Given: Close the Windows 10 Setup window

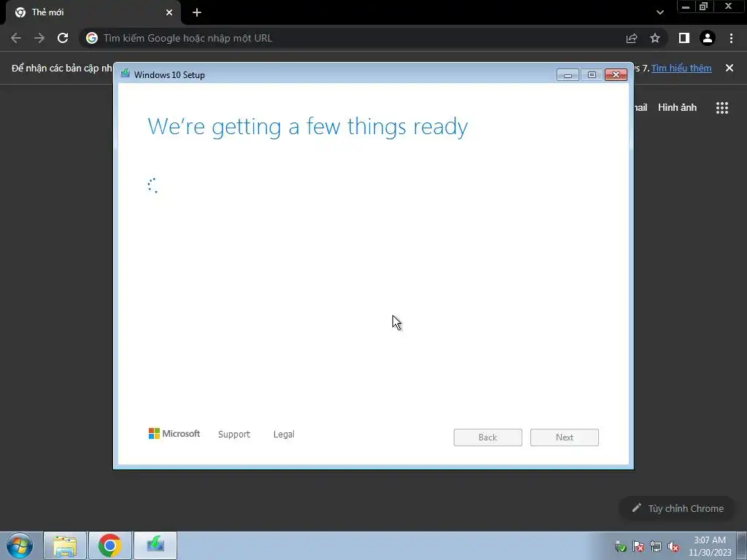Looking at the screenshot, I should tap(616, 75).
